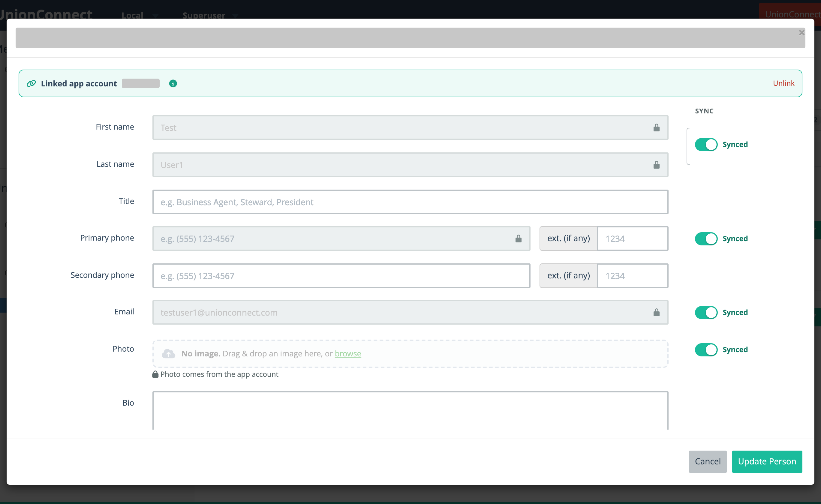Image resolution: width=821 pixels, height=504 pixels.
Task: Click the 'Linked app account' label text
Action: point(79,83)
